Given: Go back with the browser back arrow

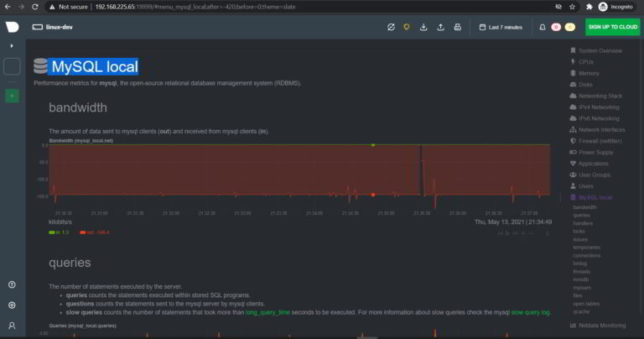Looking at the screenshot, I should coord(8,7).
